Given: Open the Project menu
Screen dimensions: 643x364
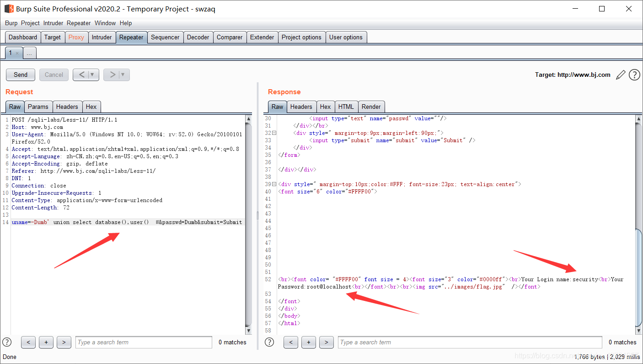Looking at the screenshot, I should click(31, 23).
